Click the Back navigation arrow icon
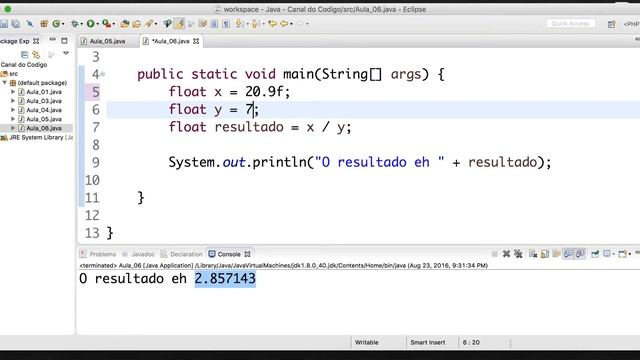 (284, 24)
